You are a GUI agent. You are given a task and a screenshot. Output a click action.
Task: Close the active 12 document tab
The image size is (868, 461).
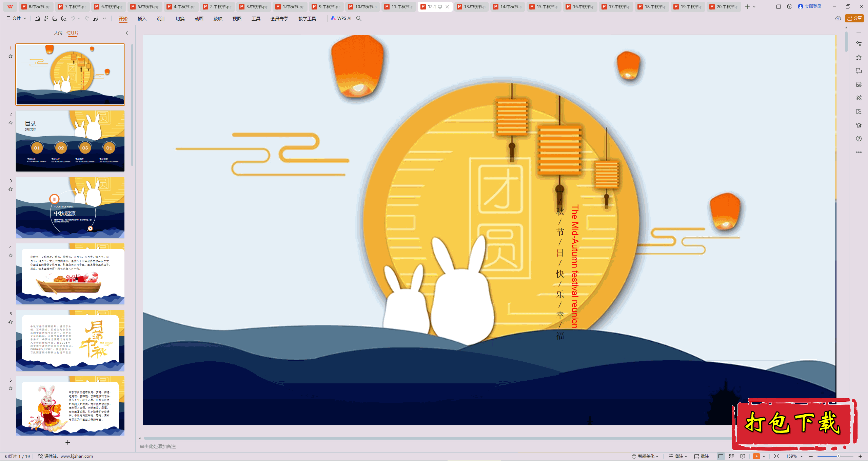(x=447, y=6)
